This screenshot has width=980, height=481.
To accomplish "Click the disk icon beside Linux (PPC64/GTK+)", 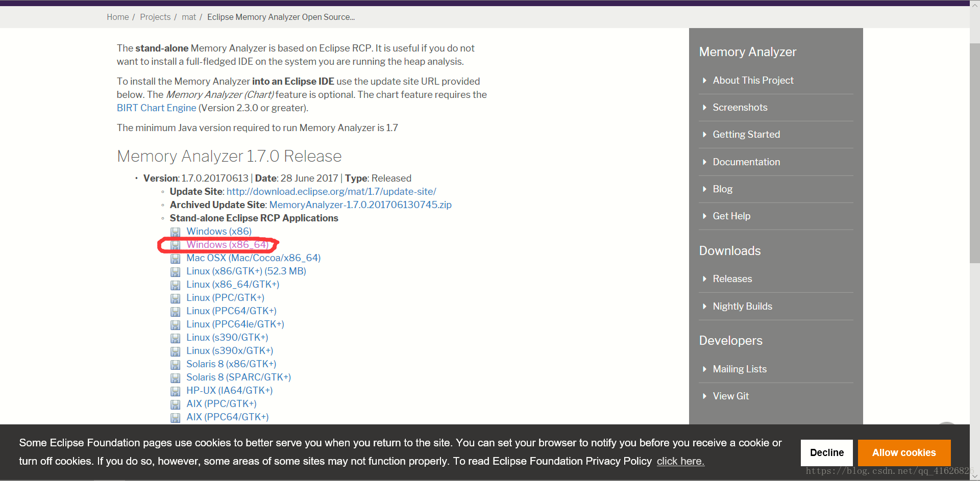I will 175,312.
